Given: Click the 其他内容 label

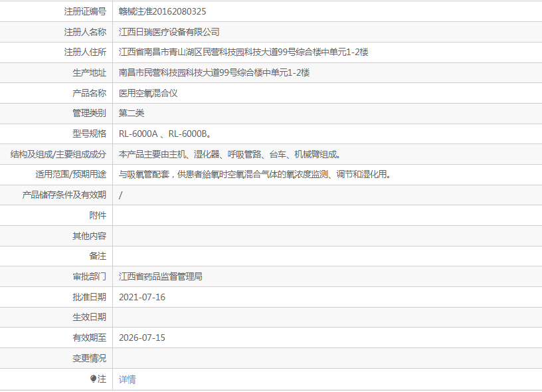Looking at the screenshot, I should coord(89,236).
